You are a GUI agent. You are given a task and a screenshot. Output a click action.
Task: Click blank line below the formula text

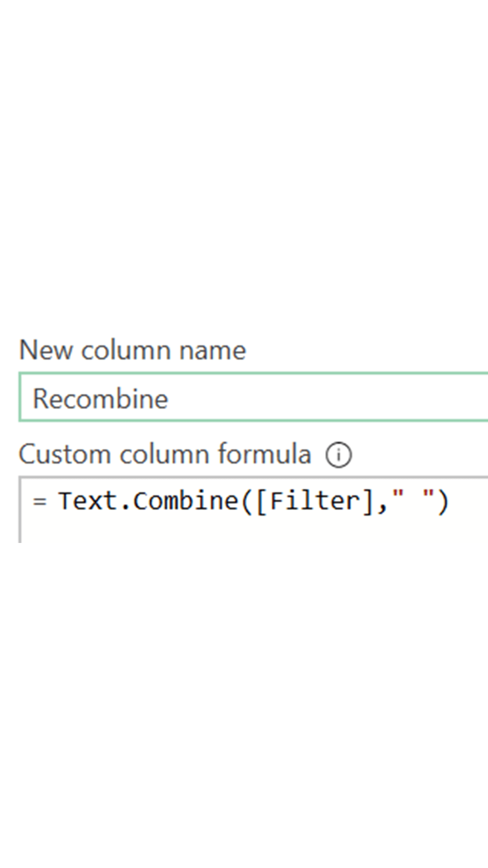tap(236, 531)
